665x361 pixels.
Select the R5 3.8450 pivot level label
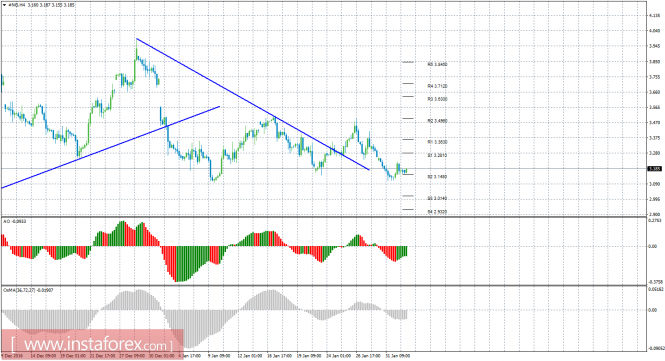(437, 64)
